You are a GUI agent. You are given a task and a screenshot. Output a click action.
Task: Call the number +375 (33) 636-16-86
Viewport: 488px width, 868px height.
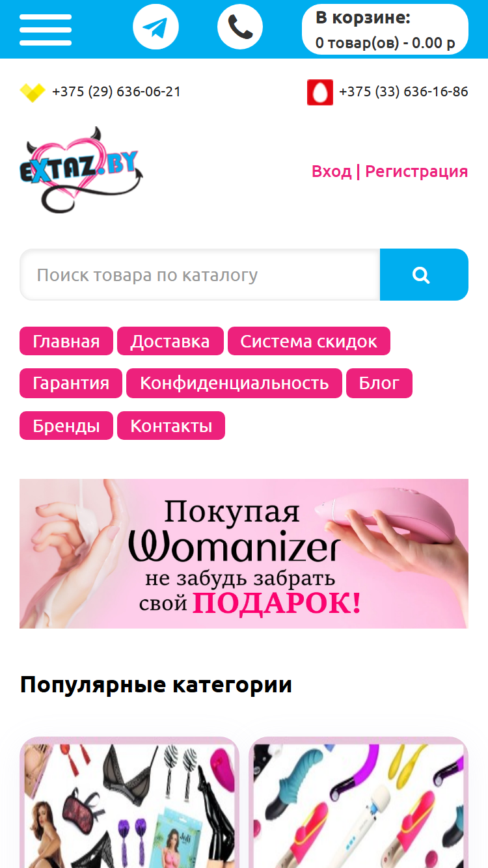403,92
